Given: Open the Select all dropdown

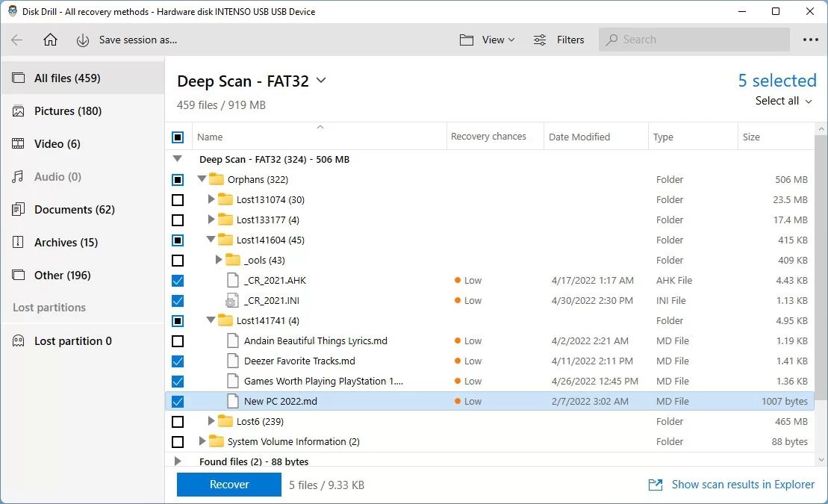Looking at the screenshot, I should [x=782, y=100].
